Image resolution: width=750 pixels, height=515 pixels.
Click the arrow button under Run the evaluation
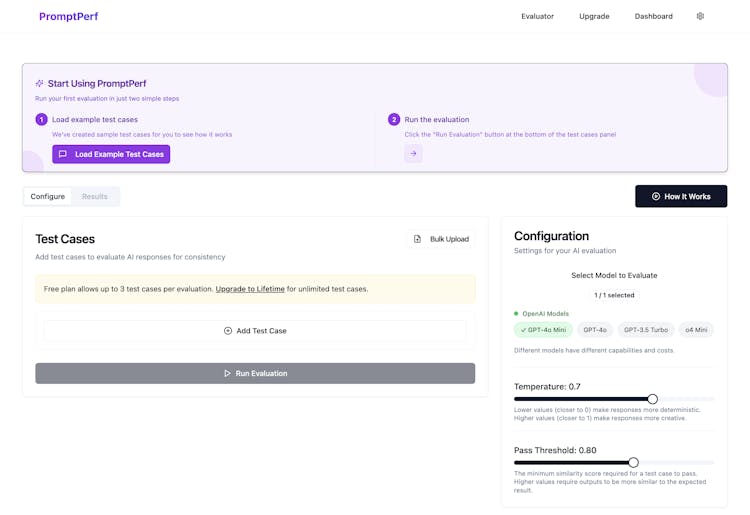click(x=413, y=153)
